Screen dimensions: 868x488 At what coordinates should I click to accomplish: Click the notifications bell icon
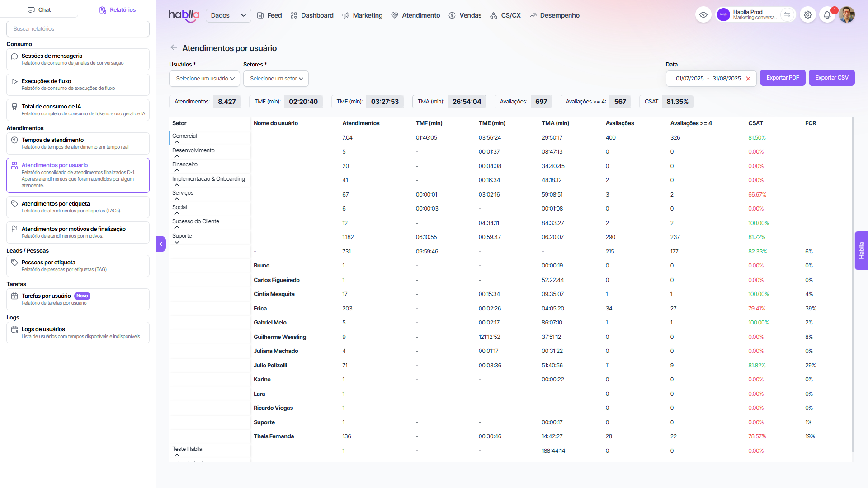click(827, 15)
